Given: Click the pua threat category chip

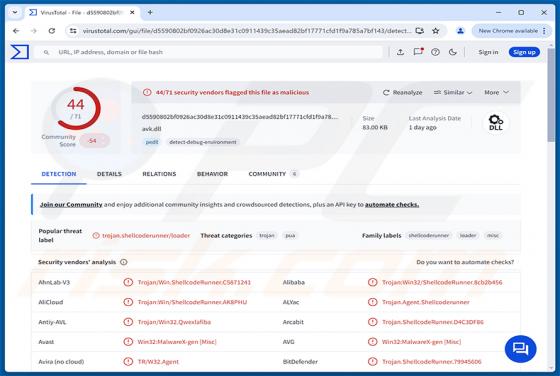Looking at the screenshot, I should (x=290, y=236).
